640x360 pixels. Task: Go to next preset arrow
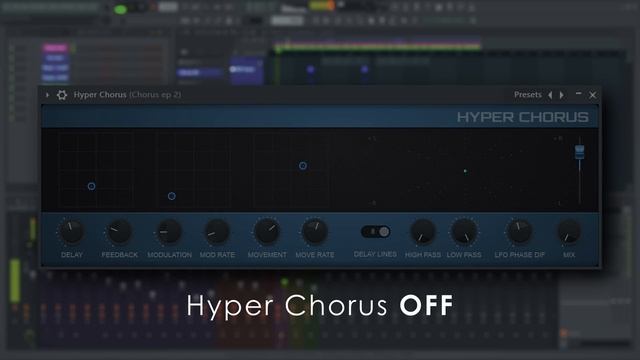pyautogui.click(x=562, y=95)
